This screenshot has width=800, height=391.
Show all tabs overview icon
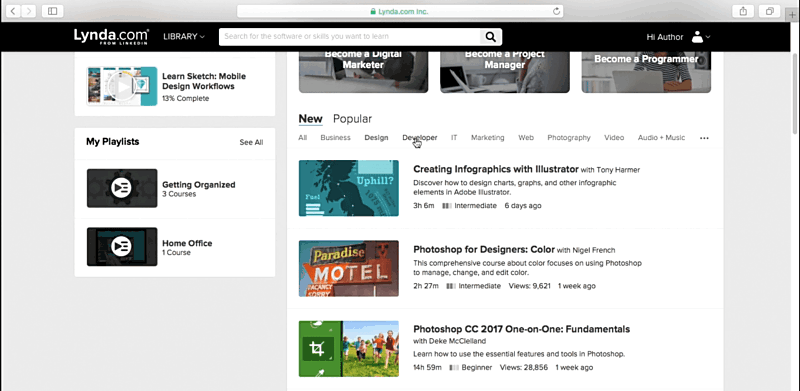point(769,11)
